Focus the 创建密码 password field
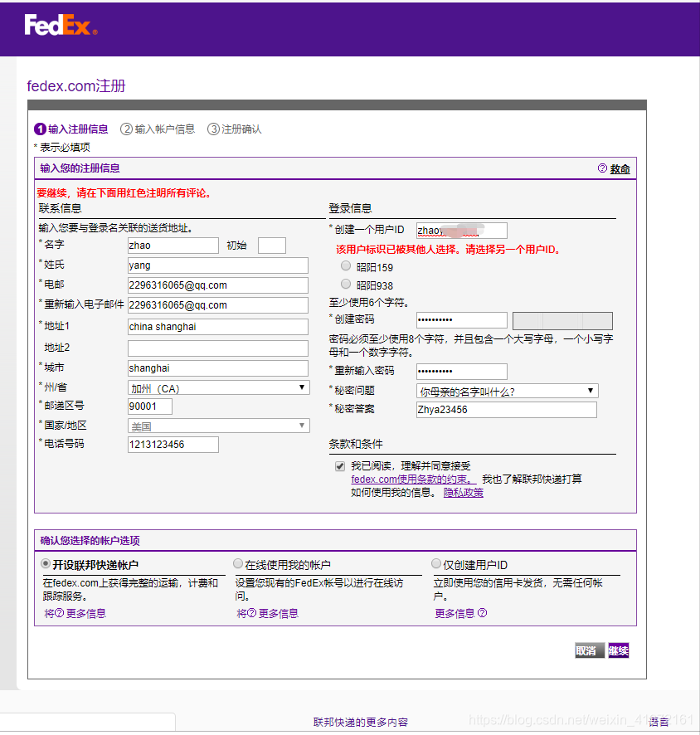Image resolution: width=700 pixels, height=735 pixels. point(461,320)
